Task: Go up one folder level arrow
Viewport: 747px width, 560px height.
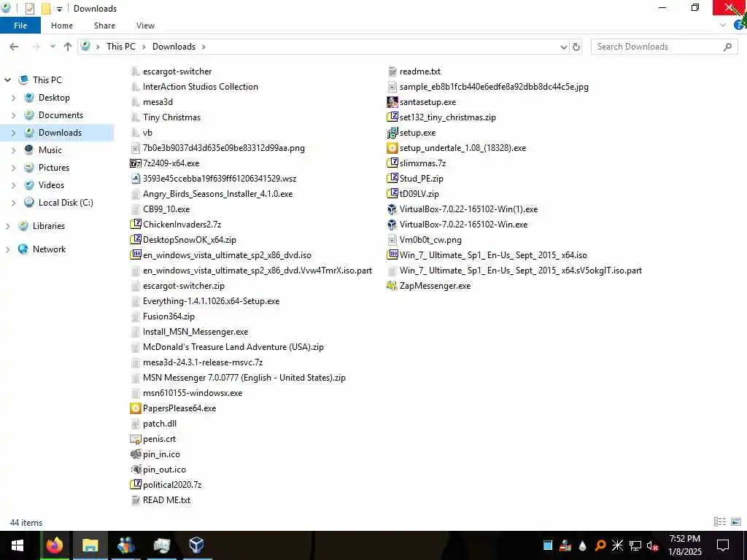Action: pos(68,47)
